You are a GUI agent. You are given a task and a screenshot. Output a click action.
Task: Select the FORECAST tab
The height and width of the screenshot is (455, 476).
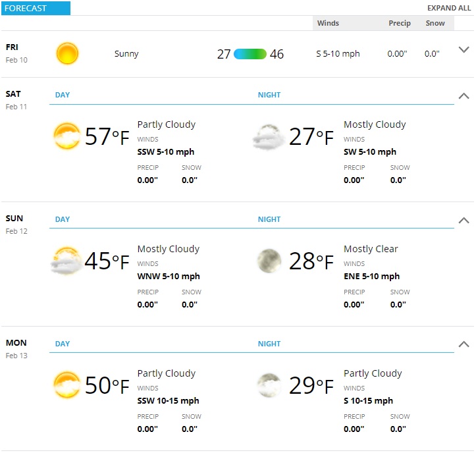pos(36,8)
